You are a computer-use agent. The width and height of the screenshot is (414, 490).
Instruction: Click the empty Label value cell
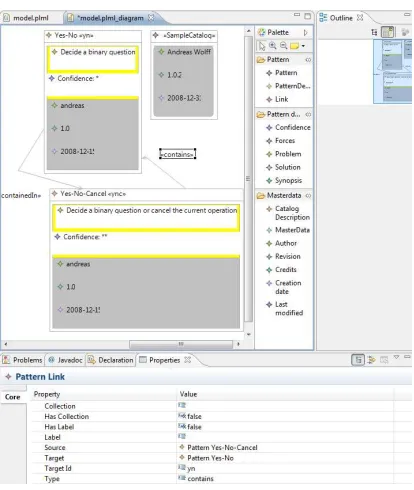285,437
